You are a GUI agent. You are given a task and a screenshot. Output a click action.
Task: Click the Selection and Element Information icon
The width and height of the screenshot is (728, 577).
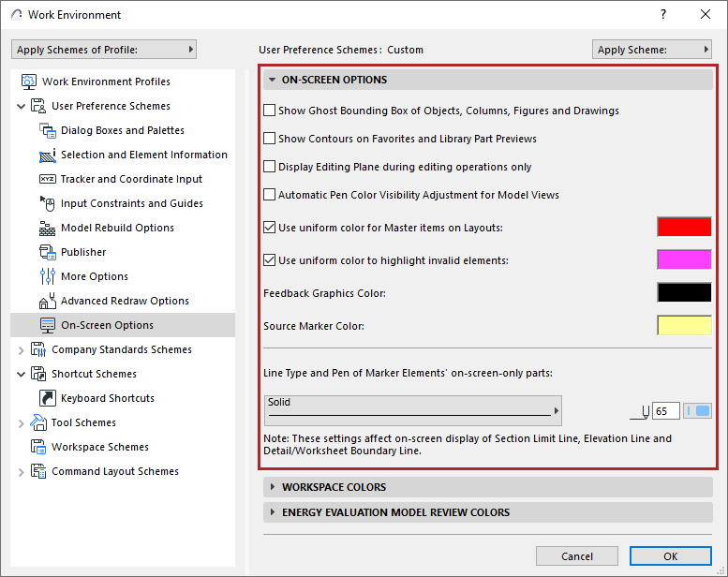coord(48,155)
